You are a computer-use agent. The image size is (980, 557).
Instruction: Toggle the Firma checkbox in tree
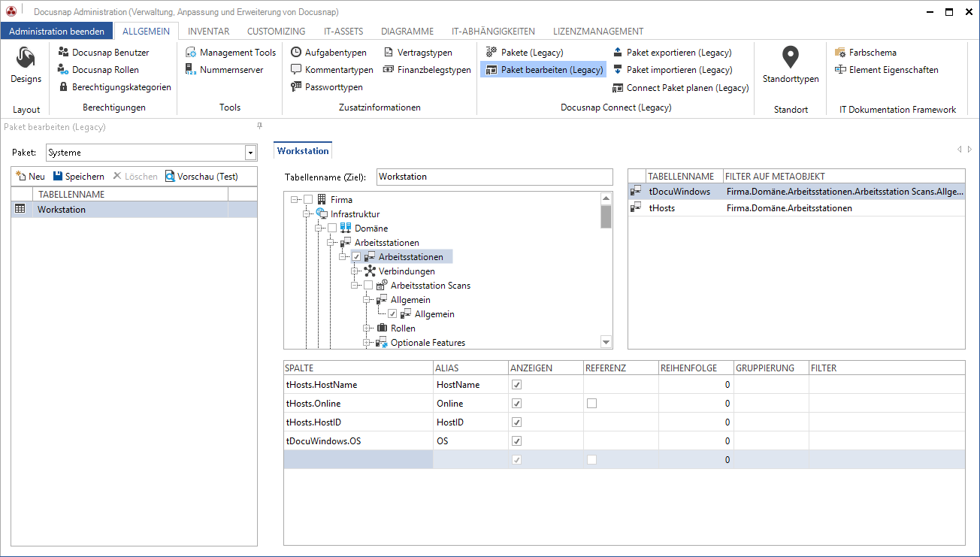[x=308, y=200]
